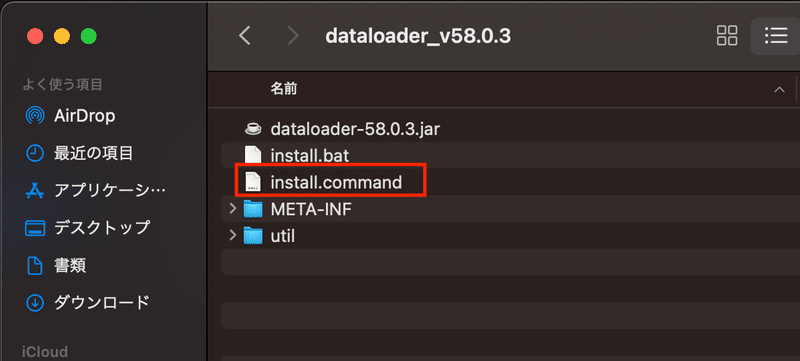The width and height of the screenshot is (800, 361).
Task: Select the install.command file
Action: (510, 182)
